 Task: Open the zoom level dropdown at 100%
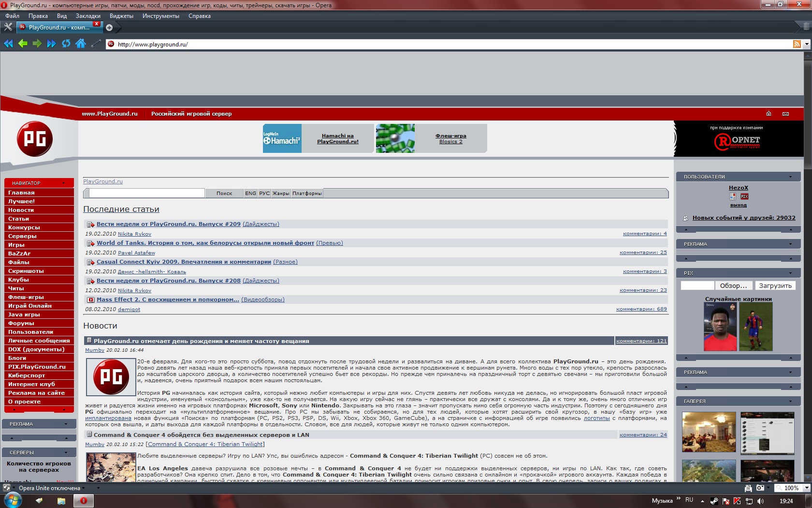click(806, 488)
